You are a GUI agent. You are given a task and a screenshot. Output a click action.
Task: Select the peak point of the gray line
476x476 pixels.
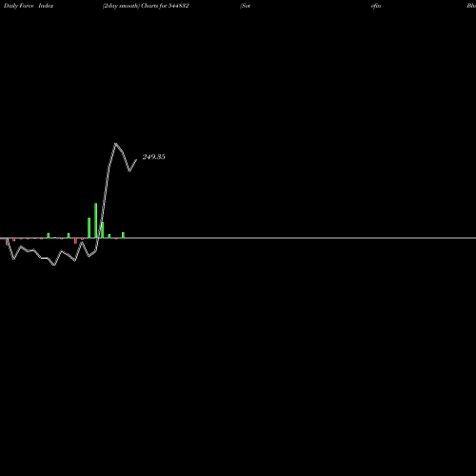(x=115, y=144)
